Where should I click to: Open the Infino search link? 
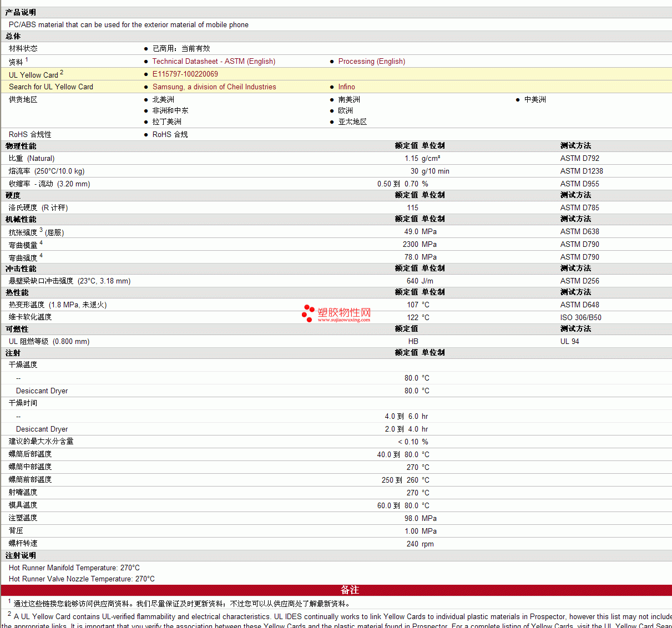347,87
